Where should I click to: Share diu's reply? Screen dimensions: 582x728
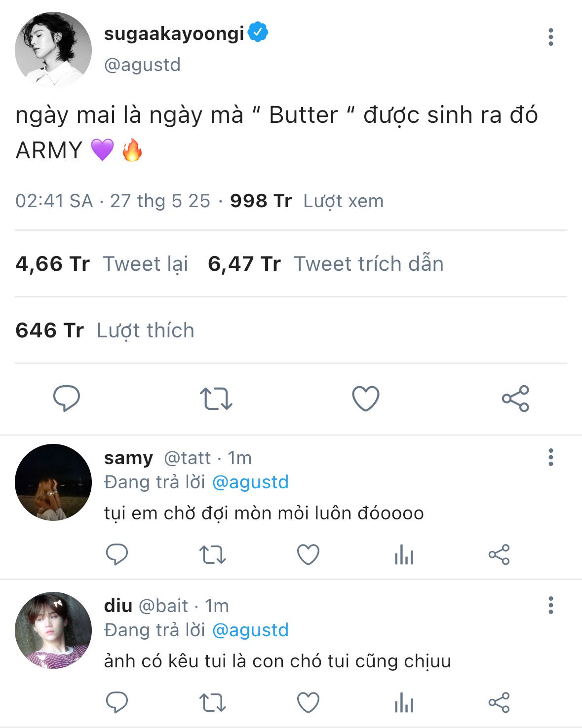click(x=499, y=702)
